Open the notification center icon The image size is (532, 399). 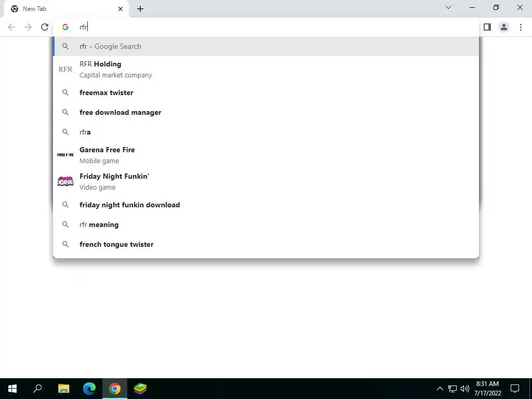515,389
